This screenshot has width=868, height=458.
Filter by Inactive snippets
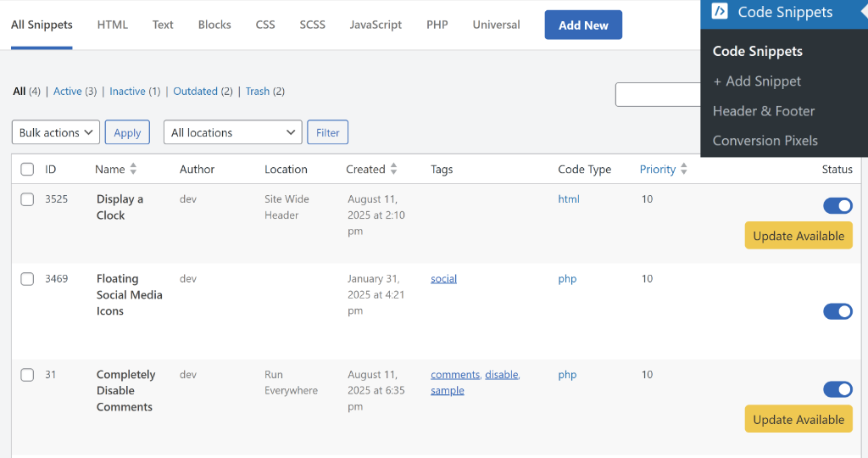127,92
